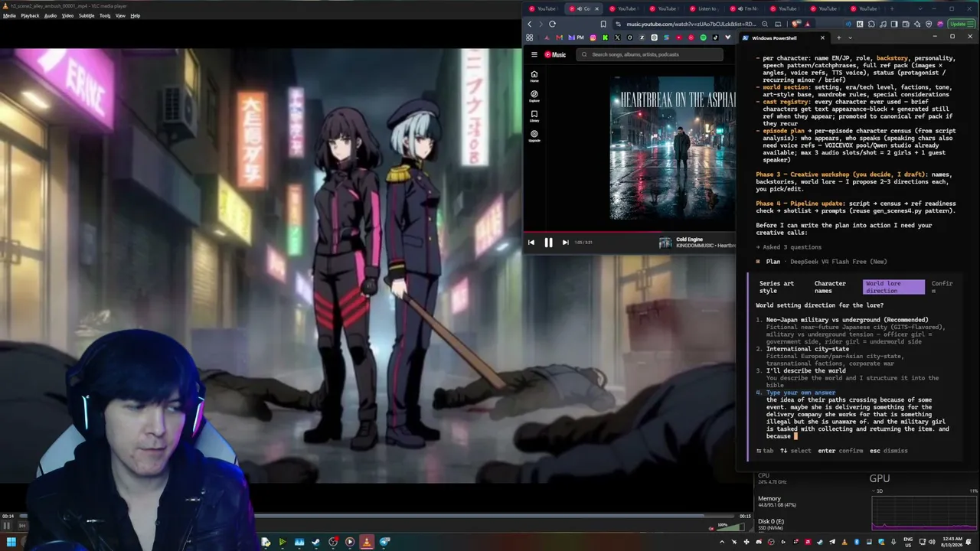
Task: Open the browser extensions puzzle icon
Action: tap(871, 24)
